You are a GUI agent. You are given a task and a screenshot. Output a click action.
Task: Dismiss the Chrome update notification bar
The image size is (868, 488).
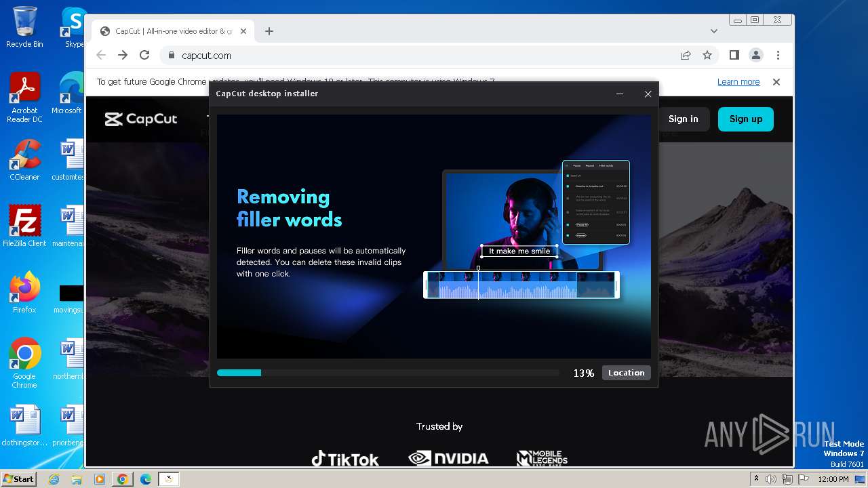[776, 82]
